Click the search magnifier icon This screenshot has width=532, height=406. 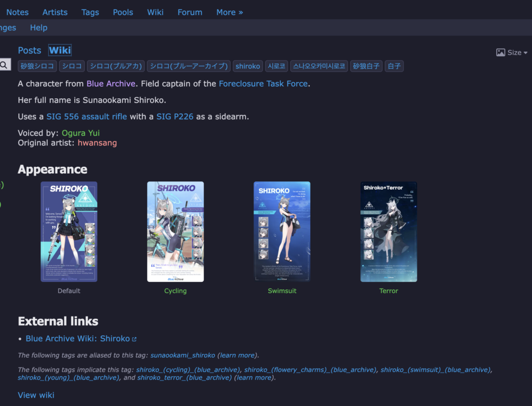[x=4, y=65]
